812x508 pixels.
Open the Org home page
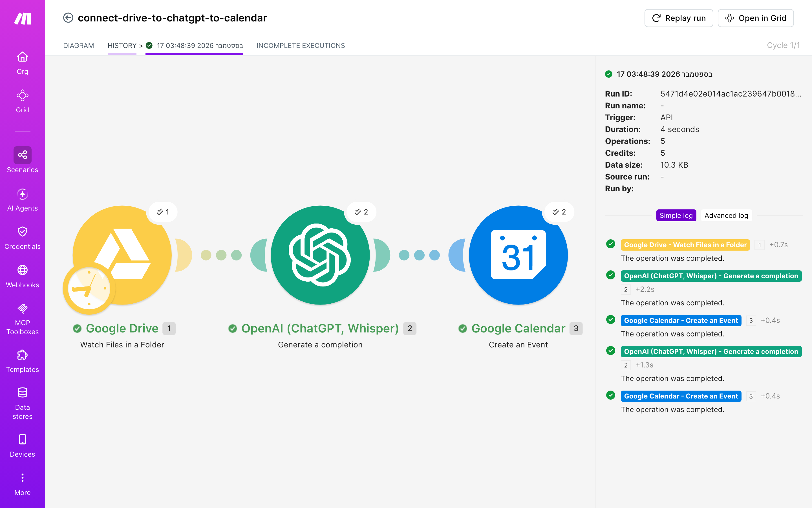pos(23,63)
